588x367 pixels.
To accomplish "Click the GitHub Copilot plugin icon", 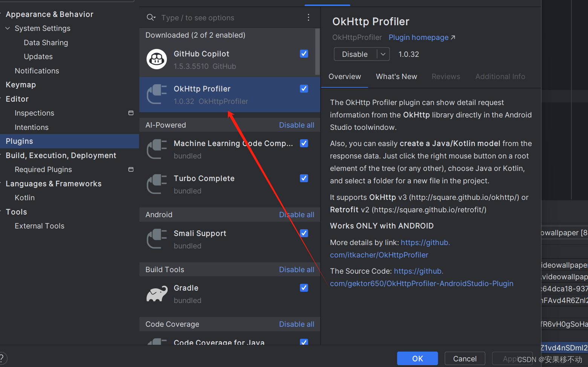I will pyautogui.click(x=157, y=59).
